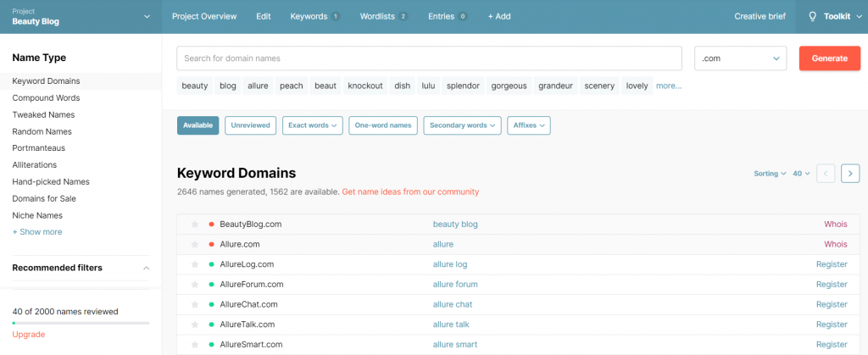Screen dimensions: 868x355
Task: Select Portmanteaus name type
Action: tap(39, 148)
